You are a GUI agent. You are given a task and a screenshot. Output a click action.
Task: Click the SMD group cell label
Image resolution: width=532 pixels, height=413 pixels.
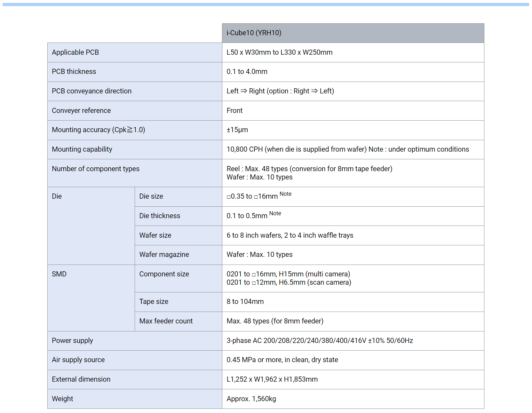(59, 274)
